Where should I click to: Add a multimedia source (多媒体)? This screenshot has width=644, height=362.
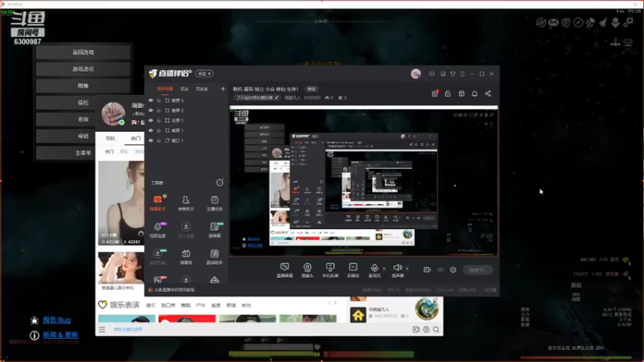pyautogui.click(x=353, y=270)
